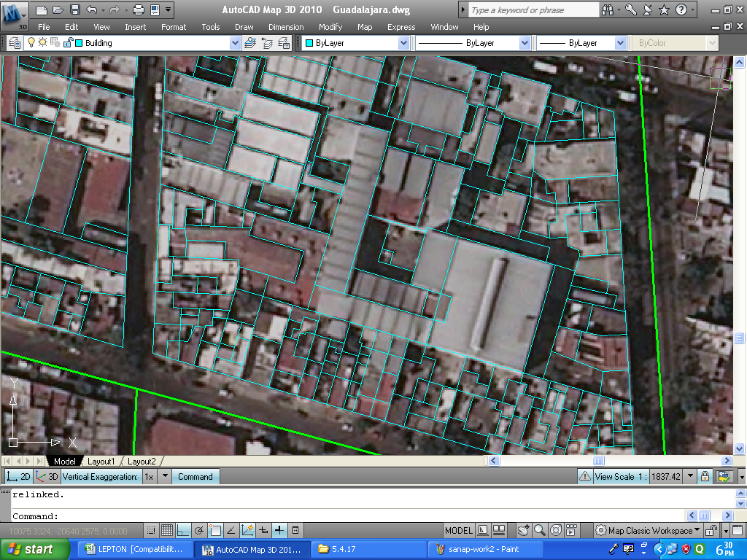
Task: Toggle the view scale lock icon
Action: click(x=705, y=476)
